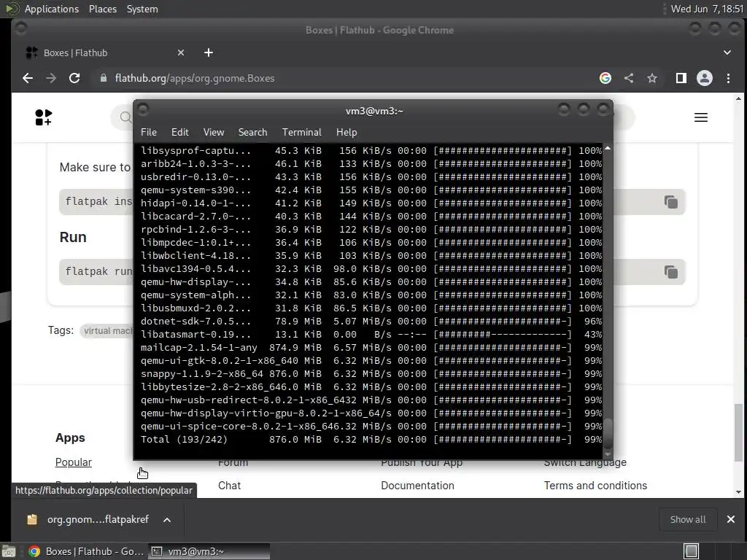Click the Flathub search magnifier icon
Image resolution: width=747 pixels, height=560 pixels.
point(125,117)
